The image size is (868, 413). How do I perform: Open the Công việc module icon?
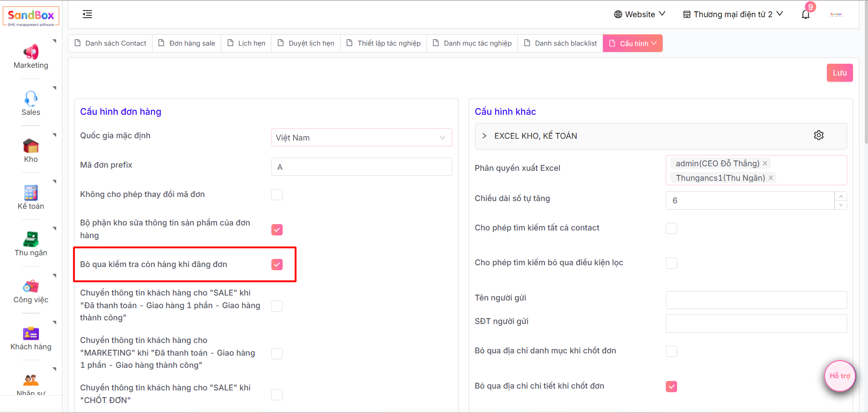31,286
